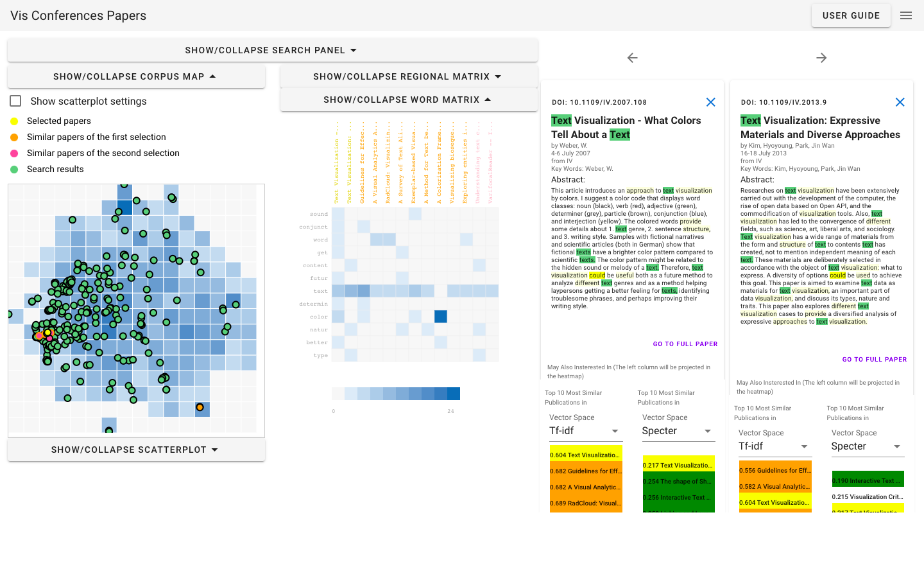Select 0.682 Guidelines for Eff... in What Colors list

coord(586,471)
